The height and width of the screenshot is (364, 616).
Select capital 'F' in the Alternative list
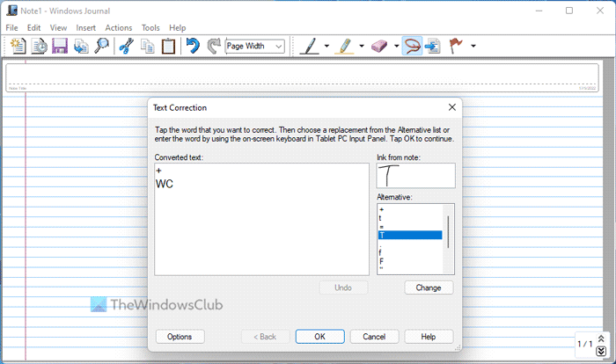click(410, 261)
